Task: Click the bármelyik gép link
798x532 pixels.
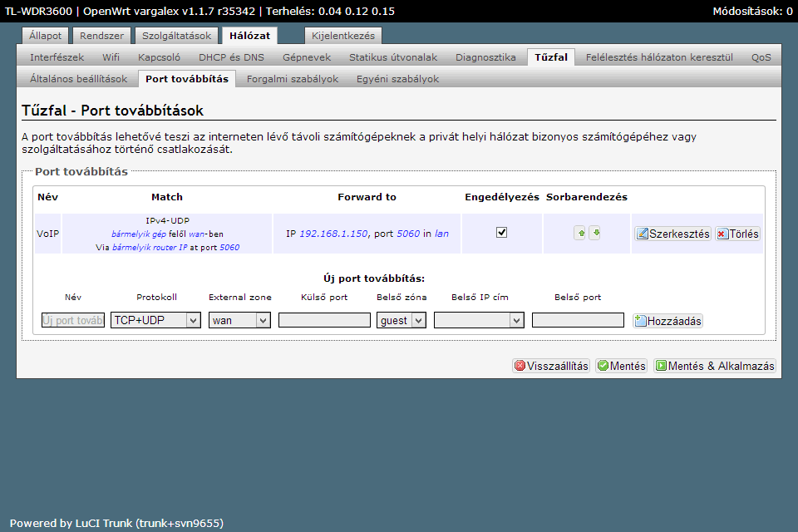Action: [x=139, y=234]
